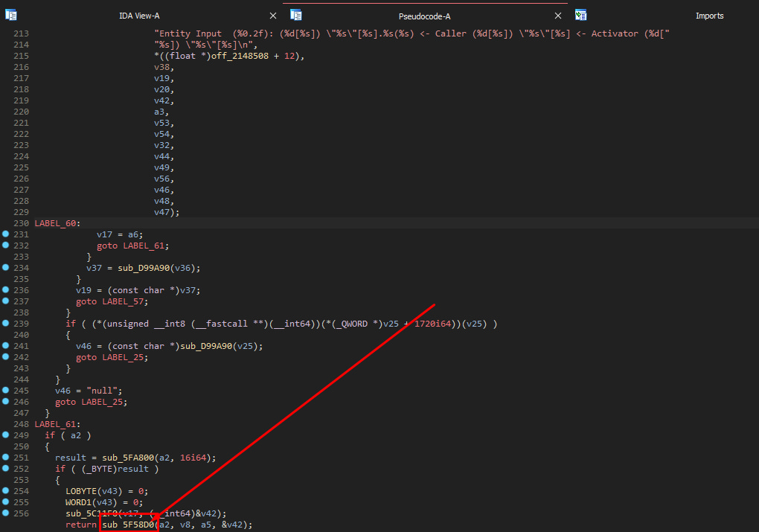
Task: Click goto LABEL_61 on line 232
Action: point(132,246)
